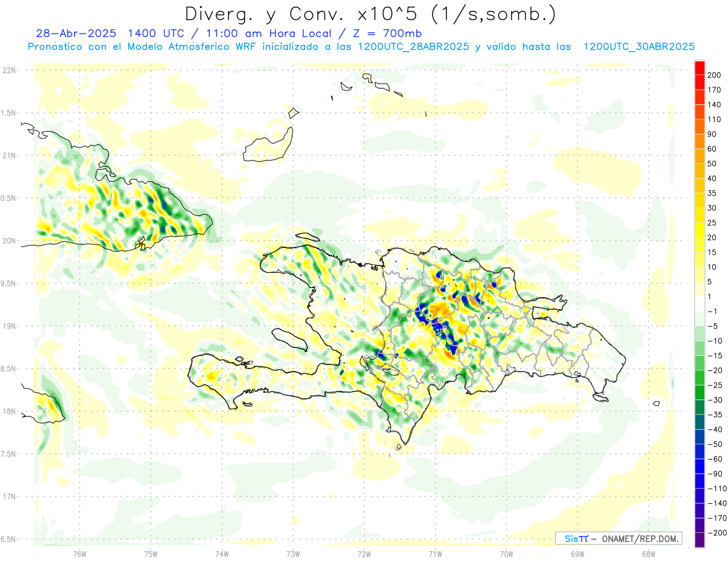
Task: Click the latitude axis label '18N'
Action: [9, 412]
